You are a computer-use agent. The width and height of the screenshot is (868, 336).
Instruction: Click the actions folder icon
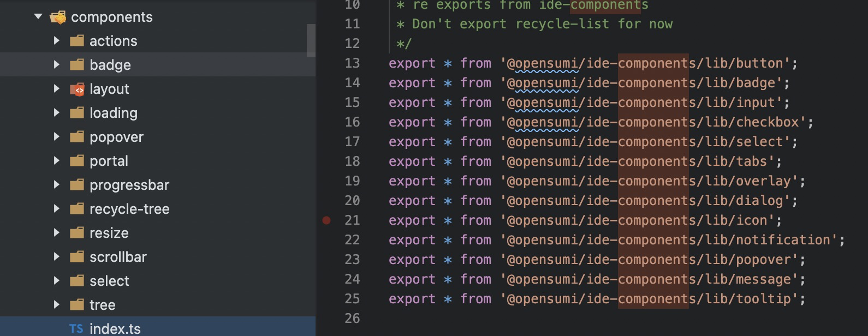click(77, 41)
